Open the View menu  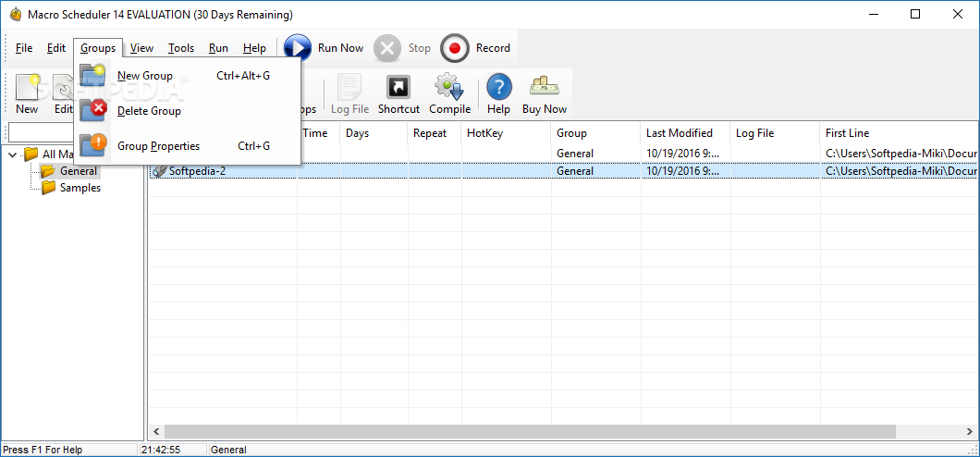point(141,48)
